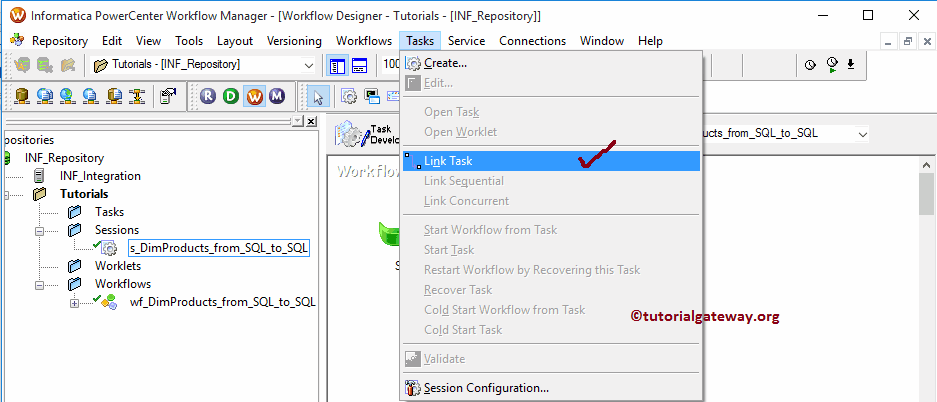Click the workspace scrollbar up arrow
937x402 pixels.
(x=926, y=165)
